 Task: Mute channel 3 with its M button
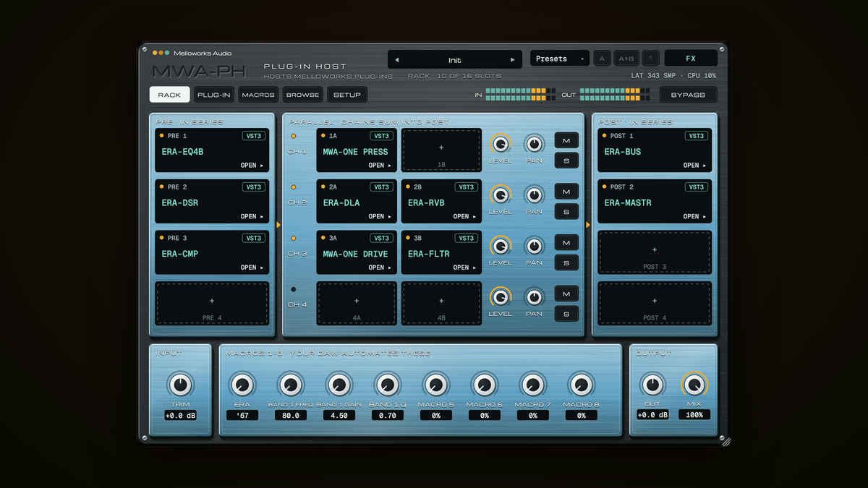(x=566, y=242)
